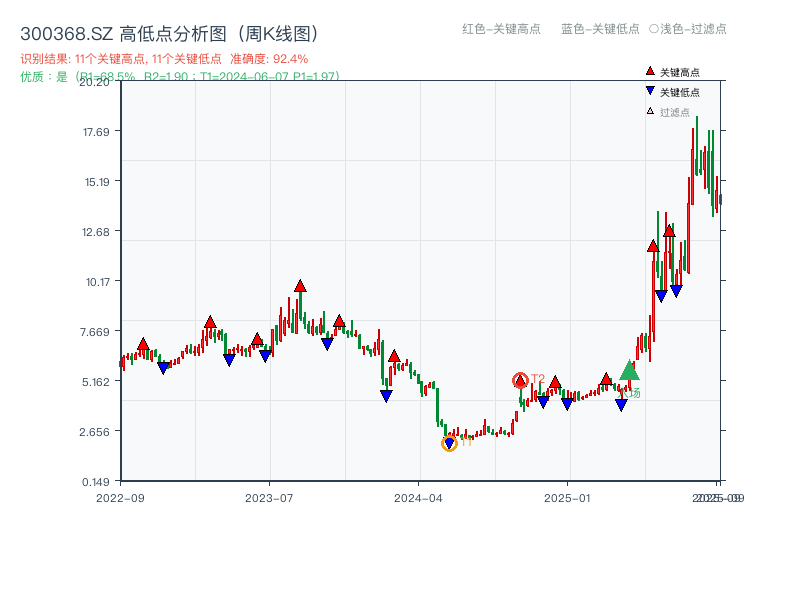The image size is (800, 600).
Task: Click the T2 circled marker on the chart
Action: [521, 380]
